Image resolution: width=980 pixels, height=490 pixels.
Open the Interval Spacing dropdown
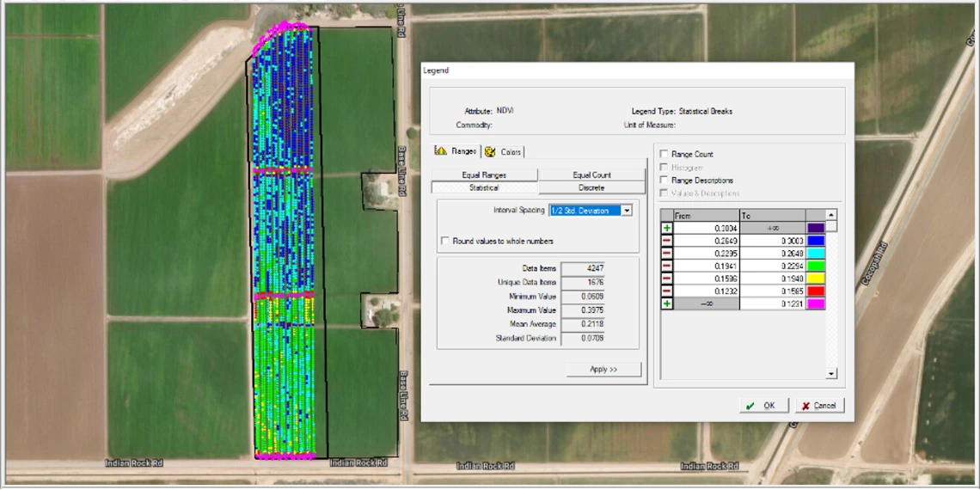click(627, 211)
